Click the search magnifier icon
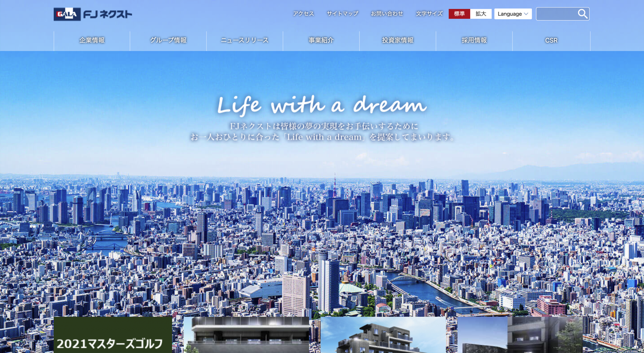The width and height of the screenshot is (644, 353). pyautogui.click(x=582, y=14)
